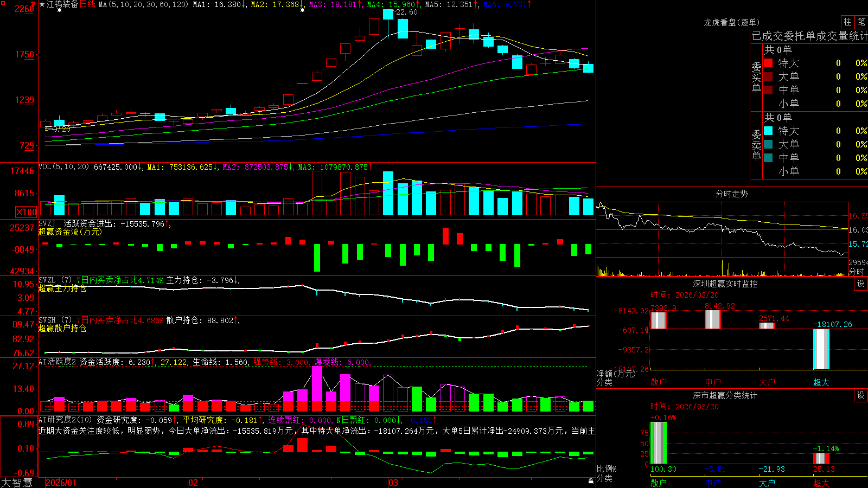Click the red 特大 buy order swatch
The image size is (868, 488).
768,63
